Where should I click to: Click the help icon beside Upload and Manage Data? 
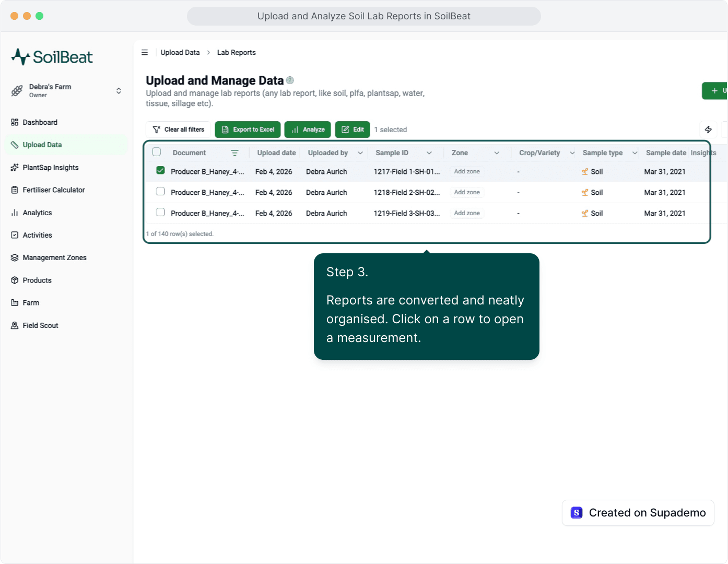tap(290, 80)
